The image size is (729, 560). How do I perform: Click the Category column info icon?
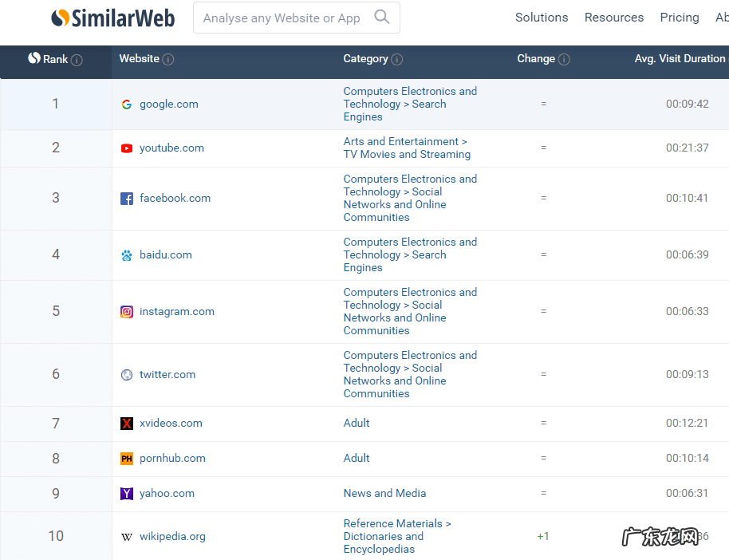[x=397, y=59]
